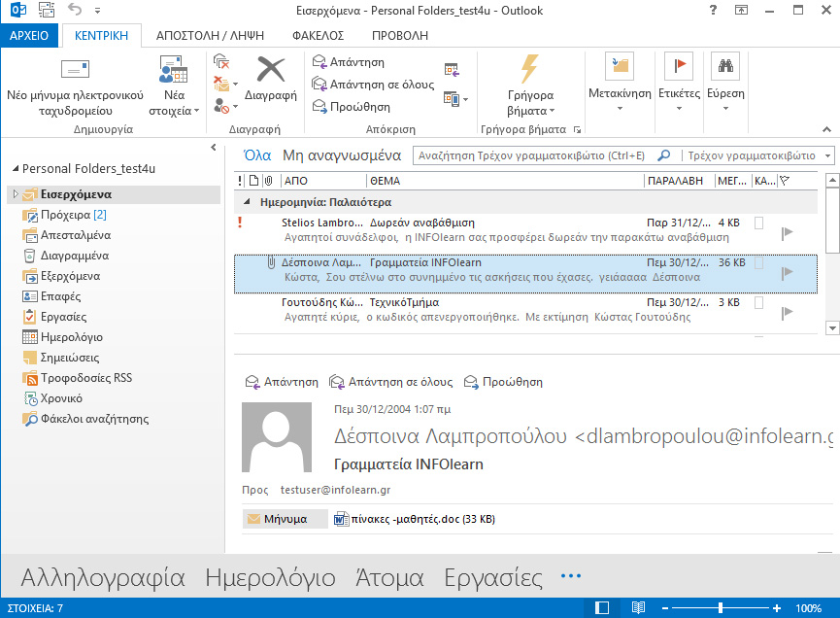Toggle the category box for Δωρεάν αναβάθμιση message
Image resolution: width=840 pixels, height=618 pixels.
coord(759,223)
